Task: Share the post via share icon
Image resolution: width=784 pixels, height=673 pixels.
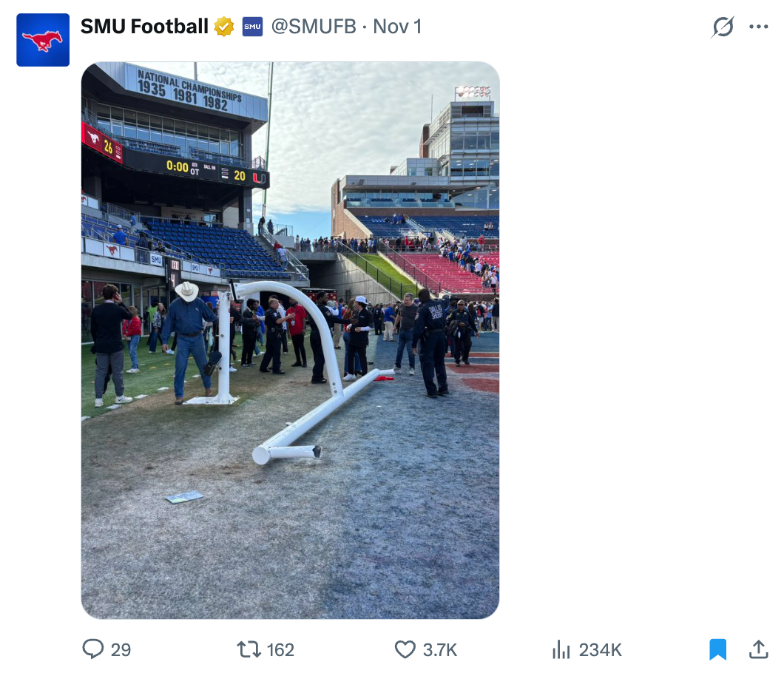Action: pyautogui.click(x=758, y=649)
